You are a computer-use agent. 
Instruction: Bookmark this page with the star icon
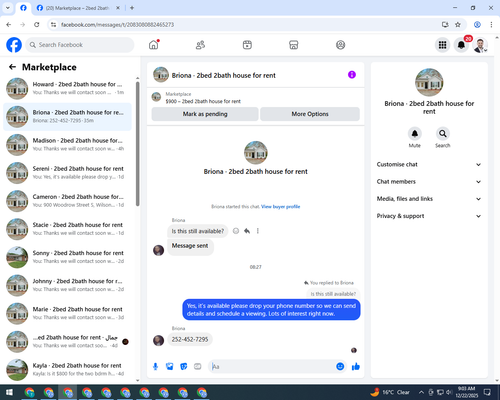tap(458, 25)
